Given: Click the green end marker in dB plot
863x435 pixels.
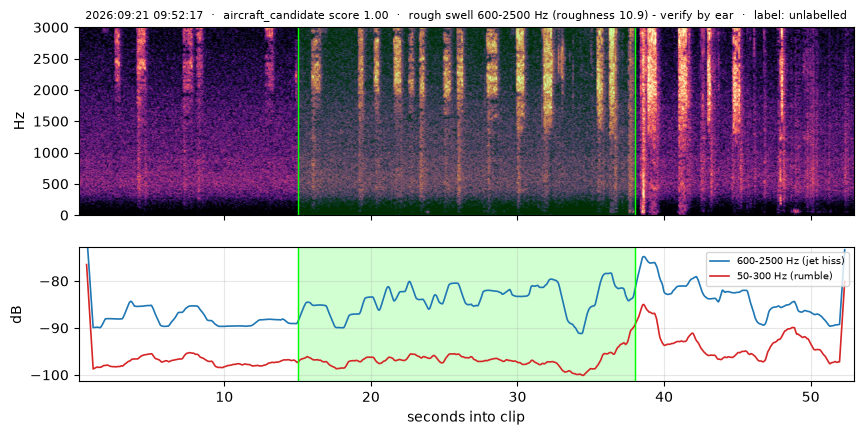Looking at the screenshot, I should coord(636,314).
